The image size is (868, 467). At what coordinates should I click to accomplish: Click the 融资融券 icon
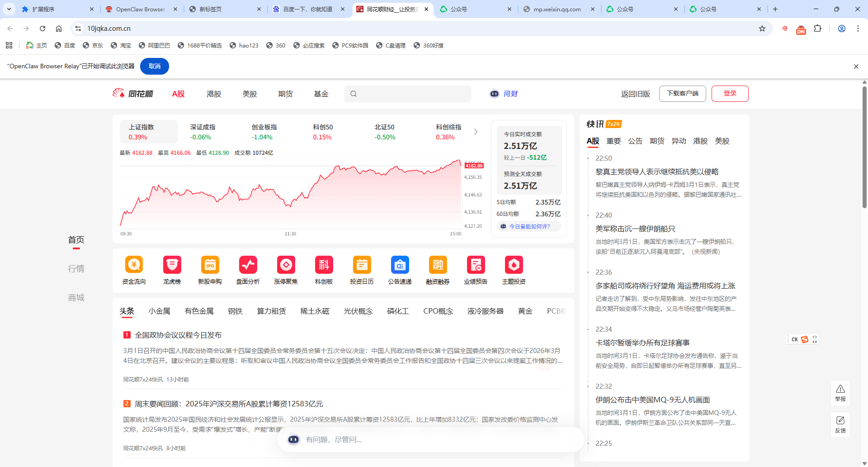[438, 265]
